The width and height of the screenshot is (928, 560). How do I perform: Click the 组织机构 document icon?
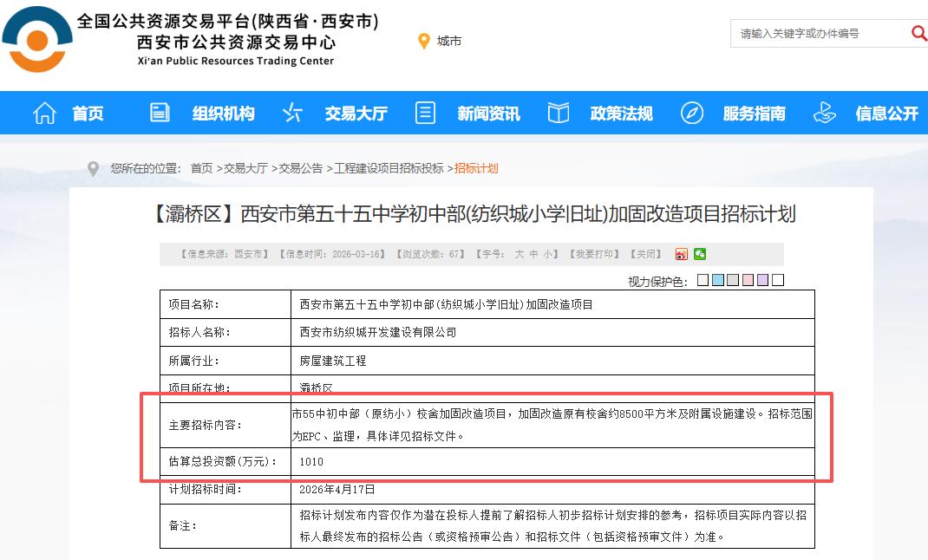click(x=158, y=112)
